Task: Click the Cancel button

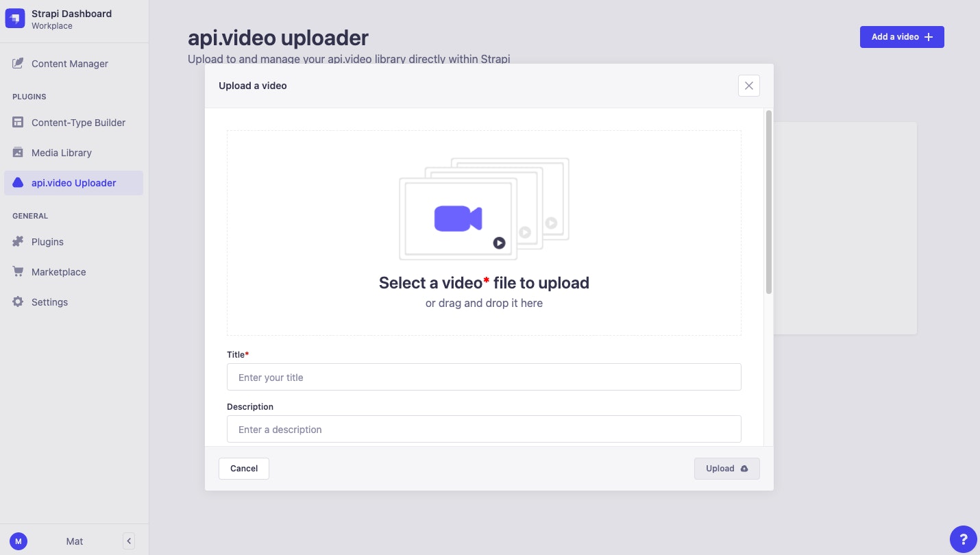Action: 244,469
